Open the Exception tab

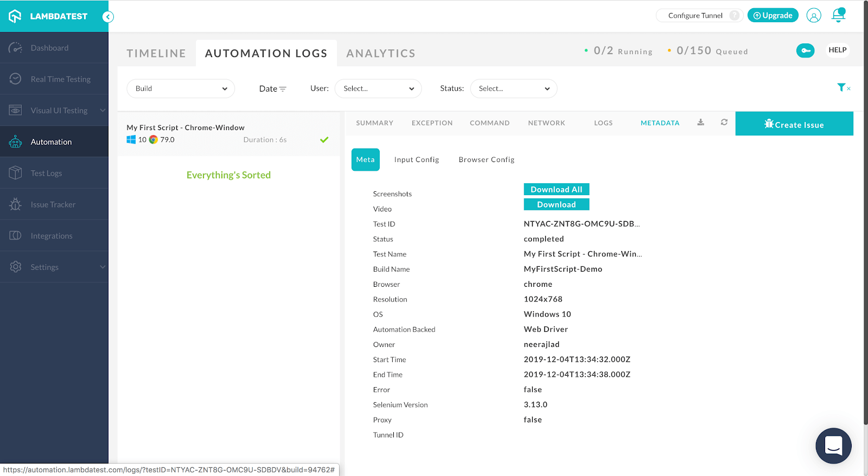point(432,123)
